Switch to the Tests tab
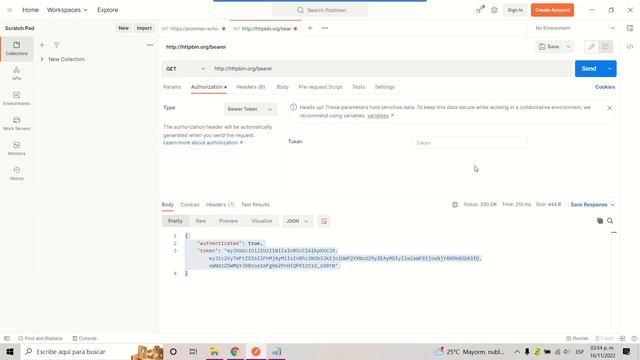Image resolution: width=640 pixels, height=360 pixels. 358,87
